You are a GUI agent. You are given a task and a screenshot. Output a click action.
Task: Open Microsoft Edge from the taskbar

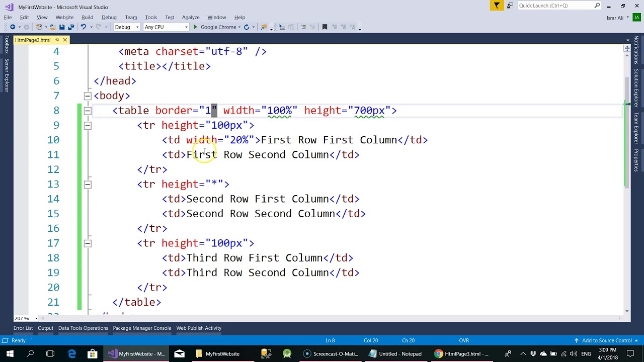(x=72, y=354)
